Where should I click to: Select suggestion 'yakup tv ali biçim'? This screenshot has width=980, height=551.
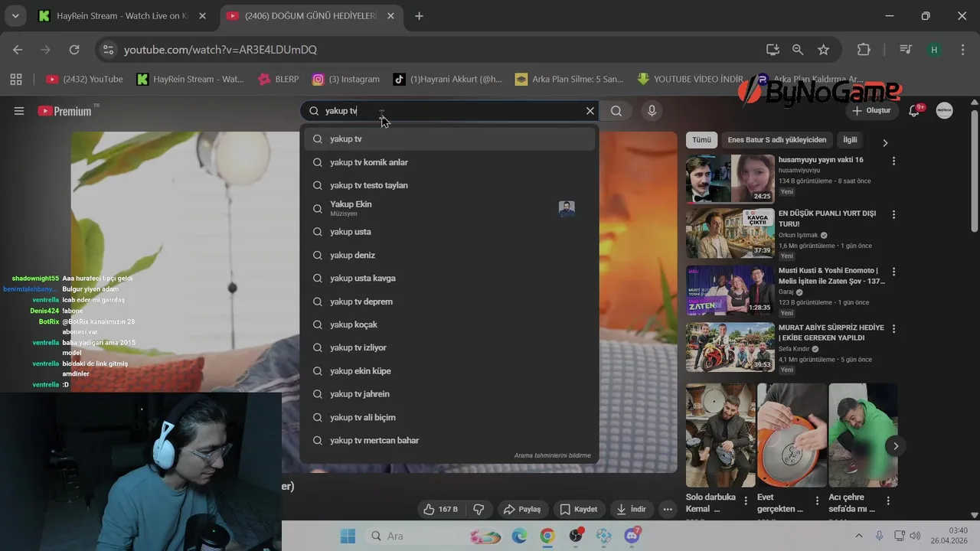(449, 417)
